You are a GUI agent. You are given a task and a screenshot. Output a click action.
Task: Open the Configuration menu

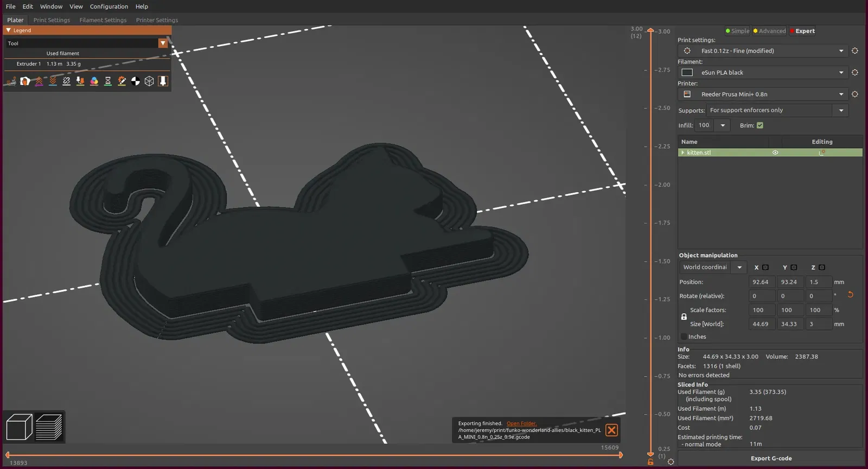coord(109,7)
